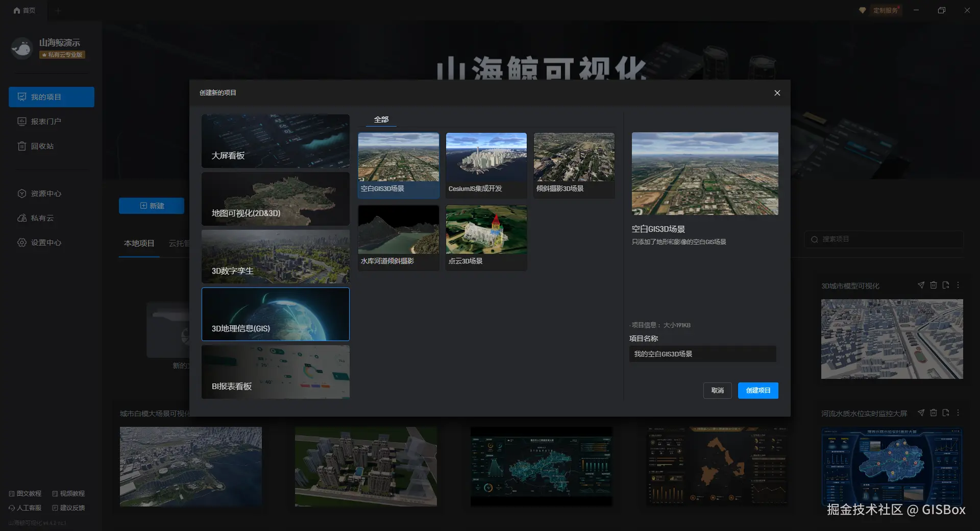Viewport: 980px width, 531px height.
Task: Open the 河流水质水位实时监控大屏 thumbnail
Action: (x=892, y=467)
